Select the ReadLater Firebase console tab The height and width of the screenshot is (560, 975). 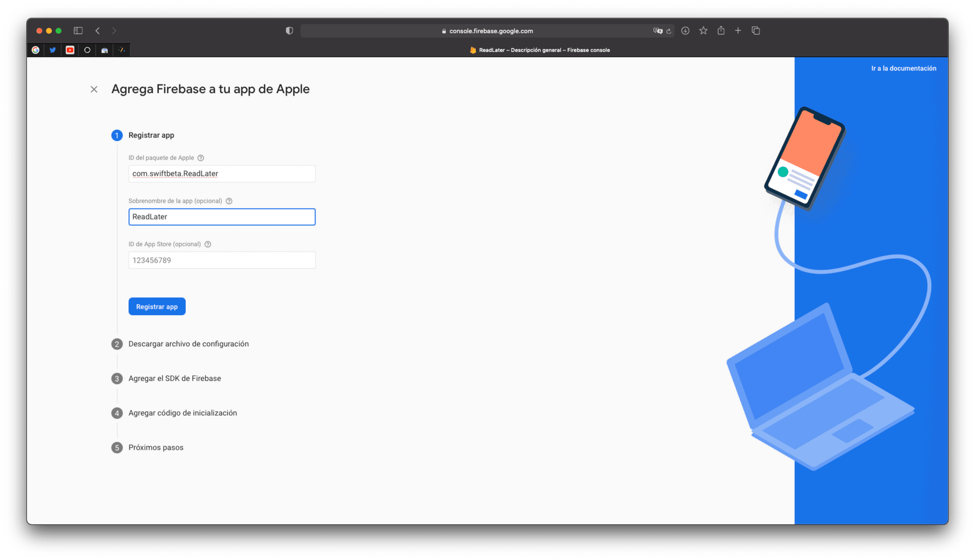[x=540, y=50]
